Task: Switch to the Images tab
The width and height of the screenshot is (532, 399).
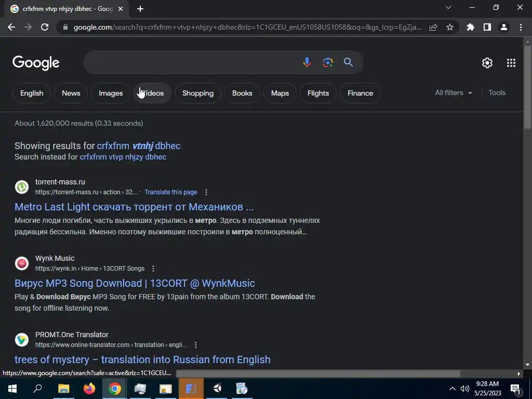Action: click(x=111, y=93)
